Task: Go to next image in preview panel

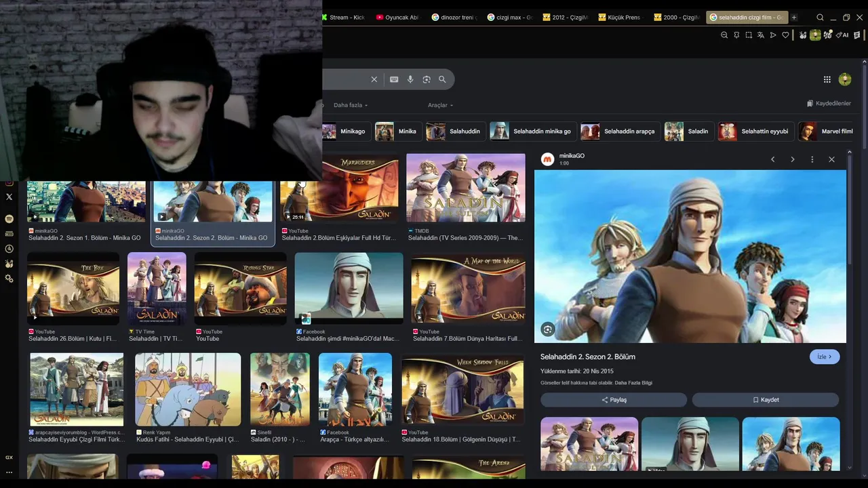Action: 792,159
